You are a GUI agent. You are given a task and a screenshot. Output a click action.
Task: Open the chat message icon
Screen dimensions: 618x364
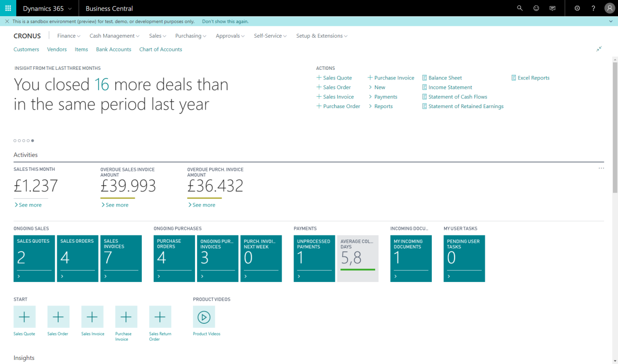click(553, 8)
